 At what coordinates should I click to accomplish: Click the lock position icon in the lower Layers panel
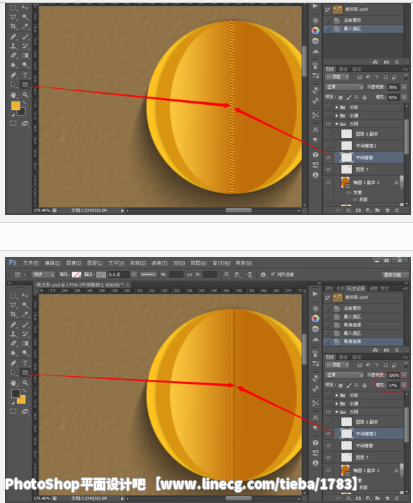[357, 385]
